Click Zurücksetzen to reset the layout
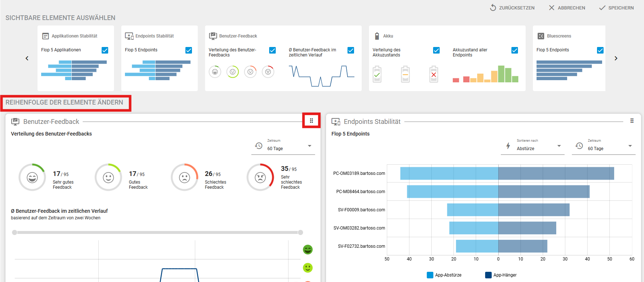644x282 pixels. [512, 8]
